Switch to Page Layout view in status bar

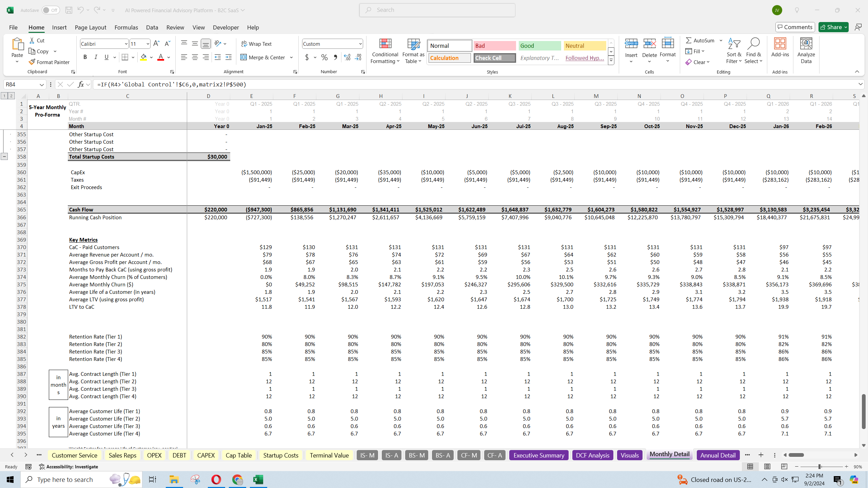[x=767, y=467]
